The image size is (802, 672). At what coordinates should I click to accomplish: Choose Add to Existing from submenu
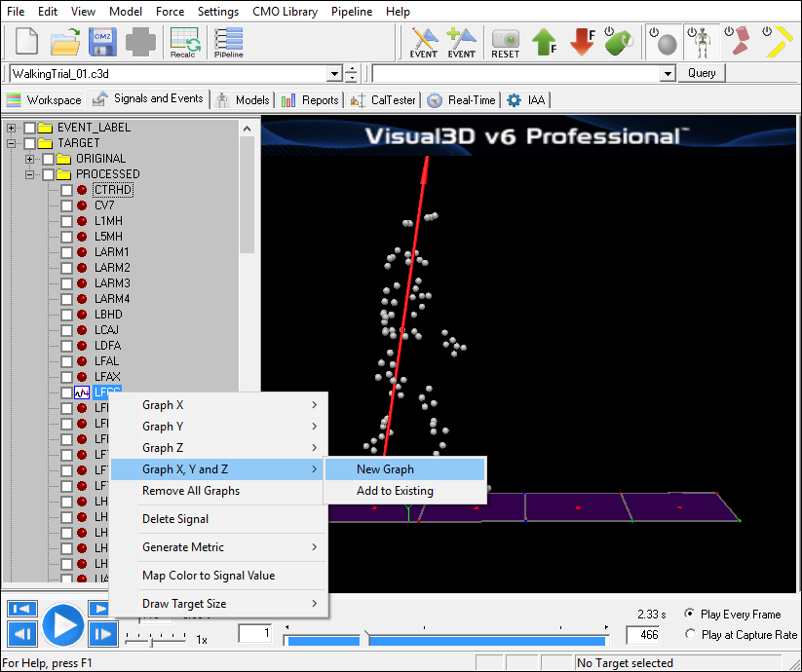(x=404, y=491)
